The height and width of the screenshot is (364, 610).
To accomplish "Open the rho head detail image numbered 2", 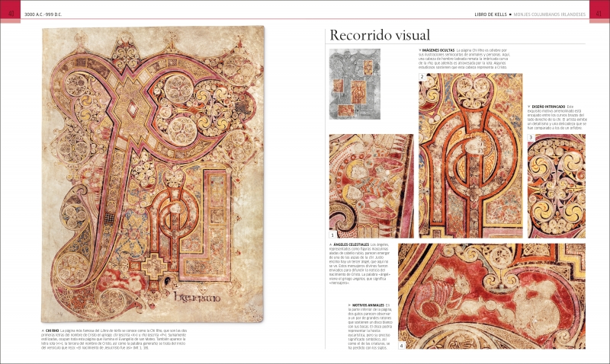I will pos(470,155).
